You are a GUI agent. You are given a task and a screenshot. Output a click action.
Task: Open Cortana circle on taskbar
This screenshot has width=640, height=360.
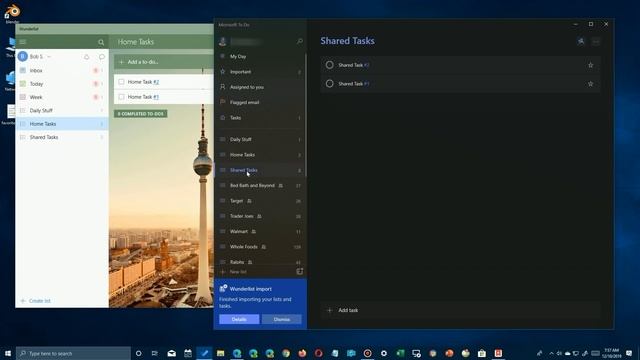point(138,353)
